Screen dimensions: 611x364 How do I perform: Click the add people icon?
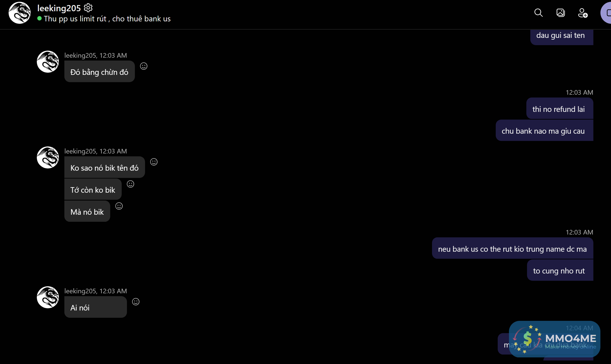[x=583, y=13]
